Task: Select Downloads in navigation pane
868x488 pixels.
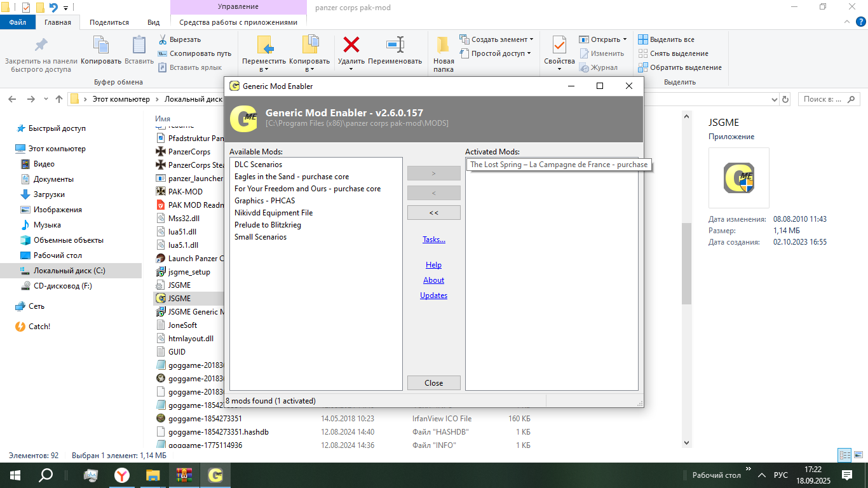Action: tap(49, 194)
